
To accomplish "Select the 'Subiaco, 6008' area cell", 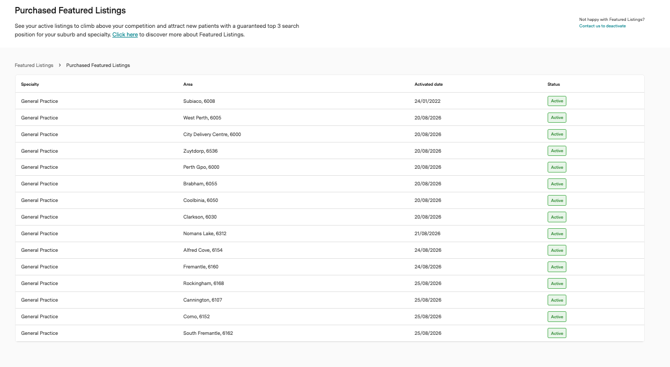I will [x=199, y=101].
